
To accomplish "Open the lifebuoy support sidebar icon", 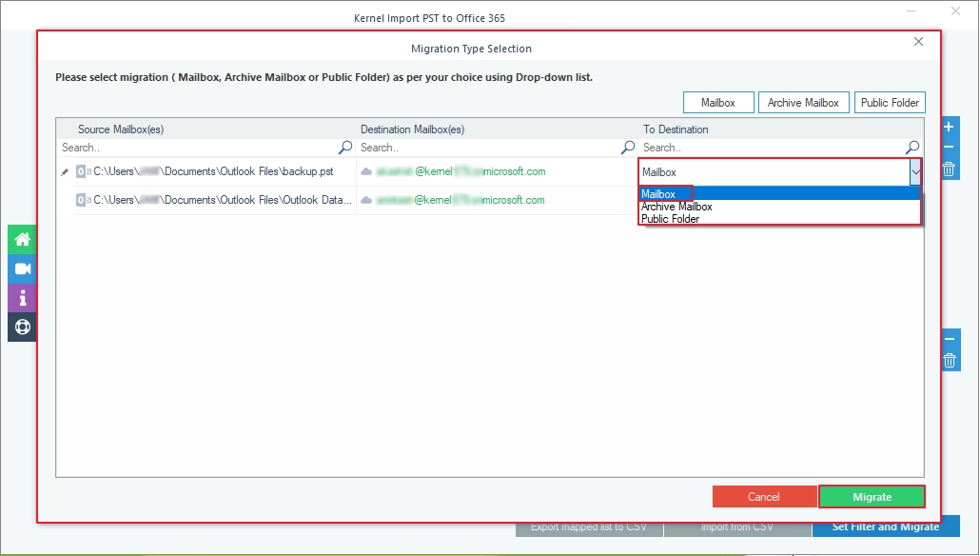I will point(23,328).
